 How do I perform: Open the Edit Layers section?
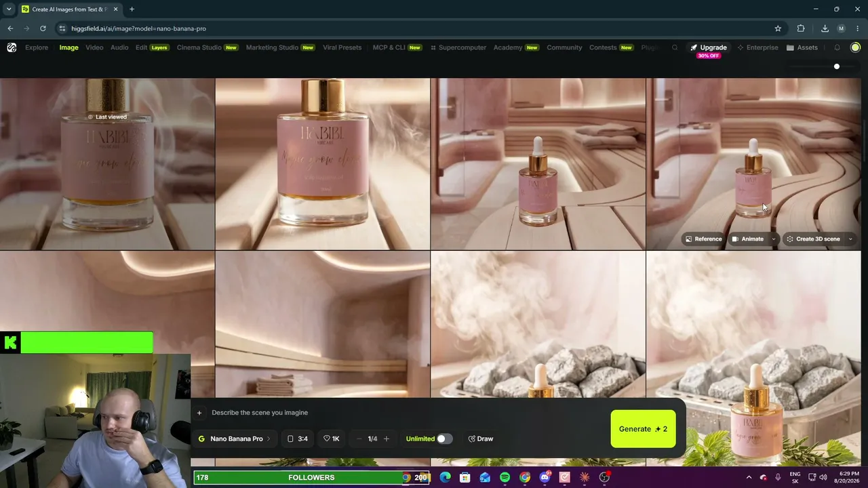point(152,47)
